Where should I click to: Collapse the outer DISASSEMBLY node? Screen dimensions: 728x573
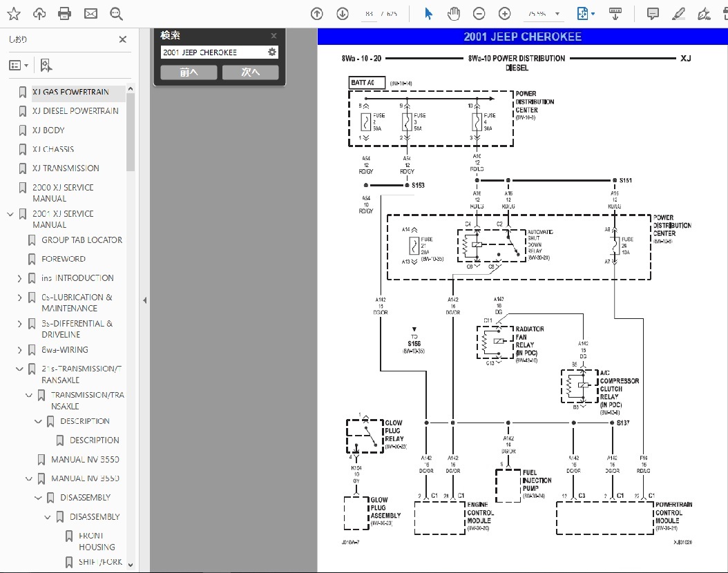coord(38,498)
